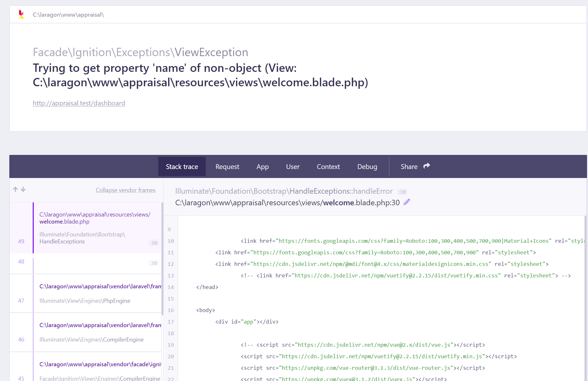
Task: Click the Ignition flame logo icon
Action: coord(21,14)
